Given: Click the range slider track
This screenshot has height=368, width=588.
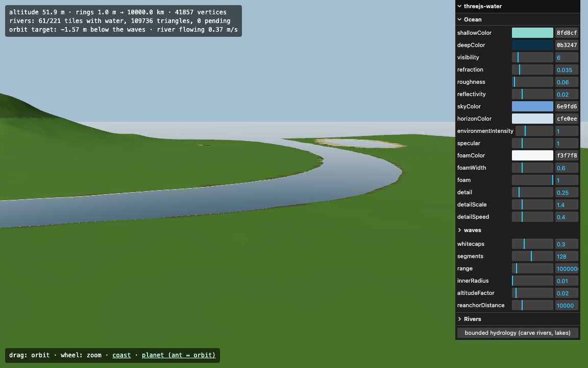Looking at the screenshot, I should pos(532,268).
